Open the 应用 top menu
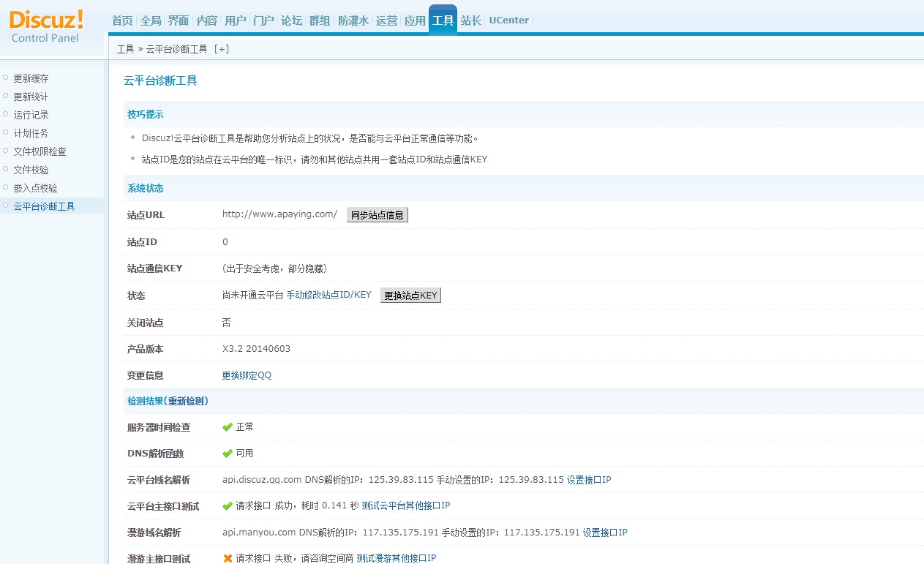 point(415,20)
